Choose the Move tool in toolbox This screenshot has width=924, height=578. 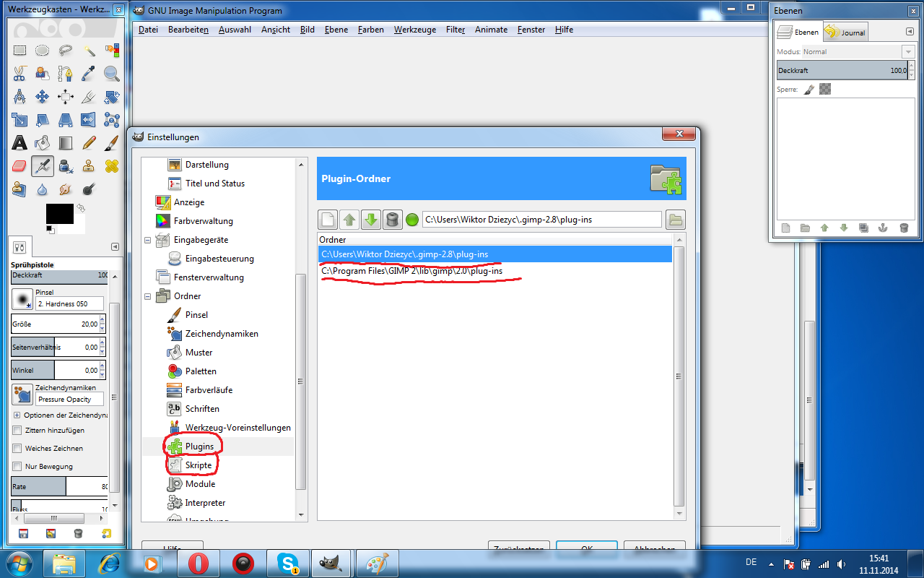pyautogui.click(x=43, y=97)
